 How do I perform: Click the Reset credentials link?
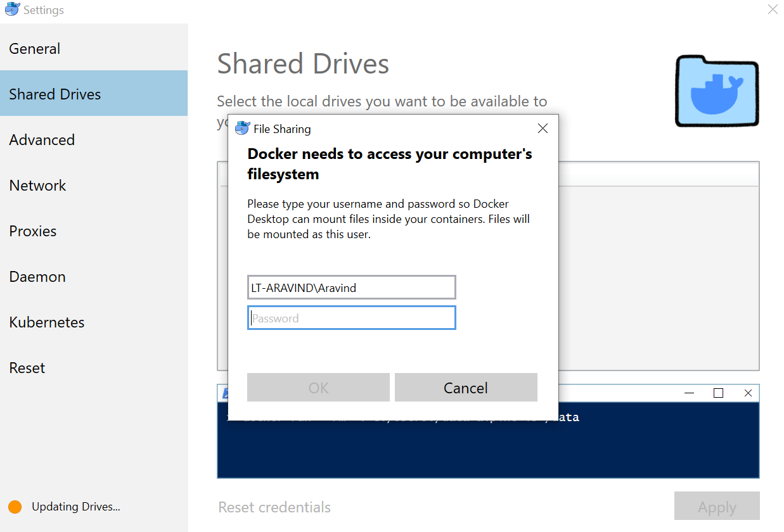pos(274,507)
